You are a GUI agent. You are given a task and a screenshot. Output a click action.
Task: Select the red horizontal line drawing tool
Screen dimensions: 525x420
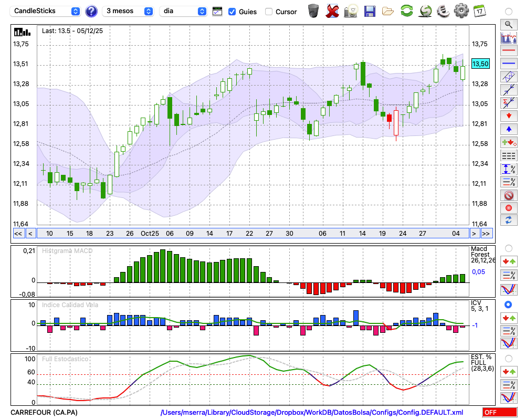(x=508, y=51)
